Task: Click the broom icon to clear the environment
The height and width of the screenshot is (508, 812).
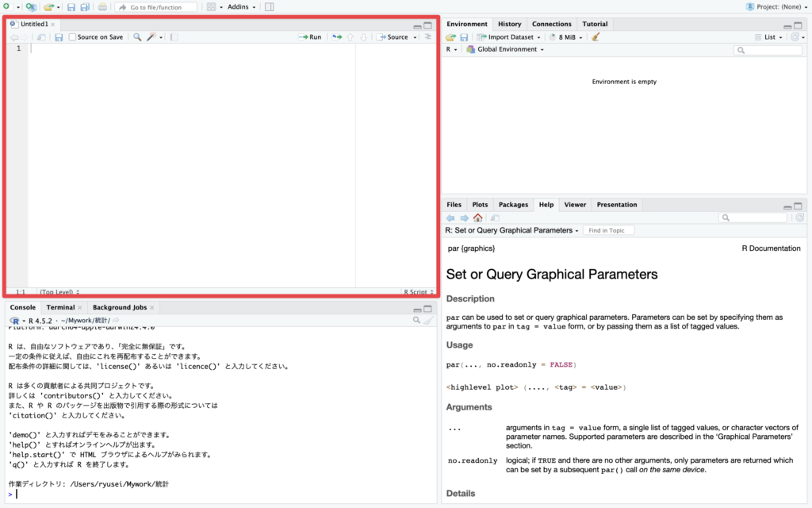Action: tap(596, 37)
